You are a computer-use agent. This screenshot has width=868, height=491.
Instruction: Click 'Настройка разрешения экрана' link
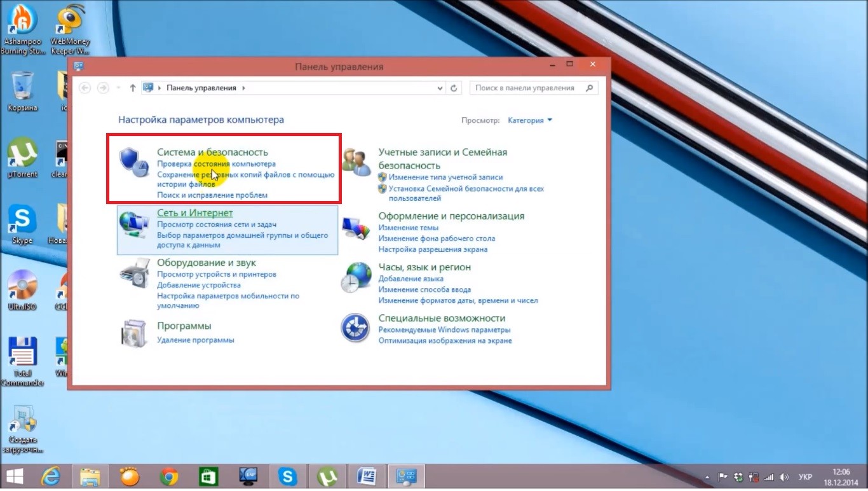(433, 250)
